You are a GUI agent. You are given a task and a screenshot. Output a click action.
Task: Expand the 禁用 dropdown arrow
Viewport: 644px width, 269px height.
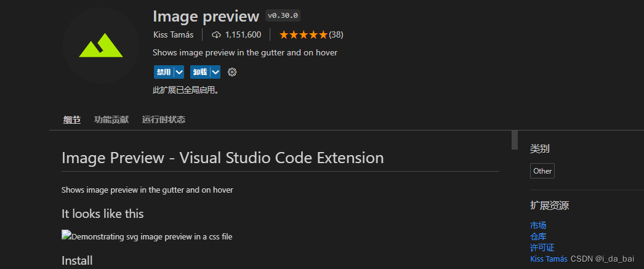[179, 72]
